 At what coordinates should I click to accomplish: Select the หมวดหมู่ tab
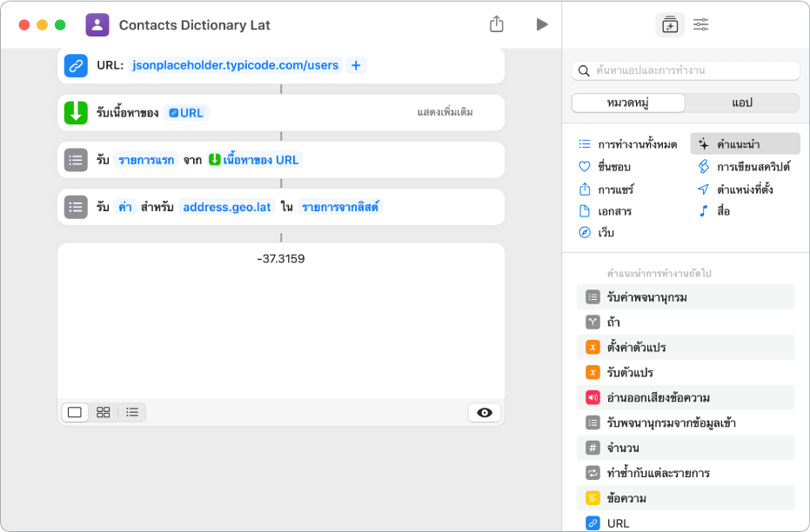(x=628, y=103)
